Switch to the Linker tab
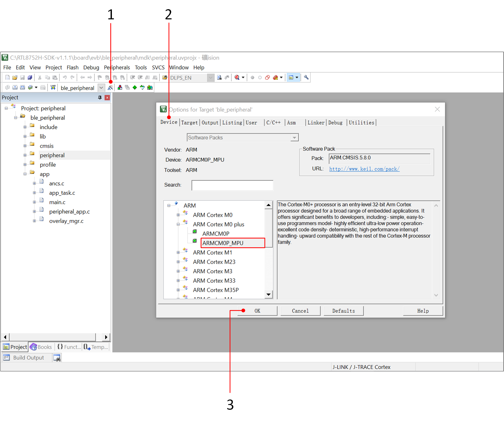This screenshot has height=422, width=504. [316, 123]
